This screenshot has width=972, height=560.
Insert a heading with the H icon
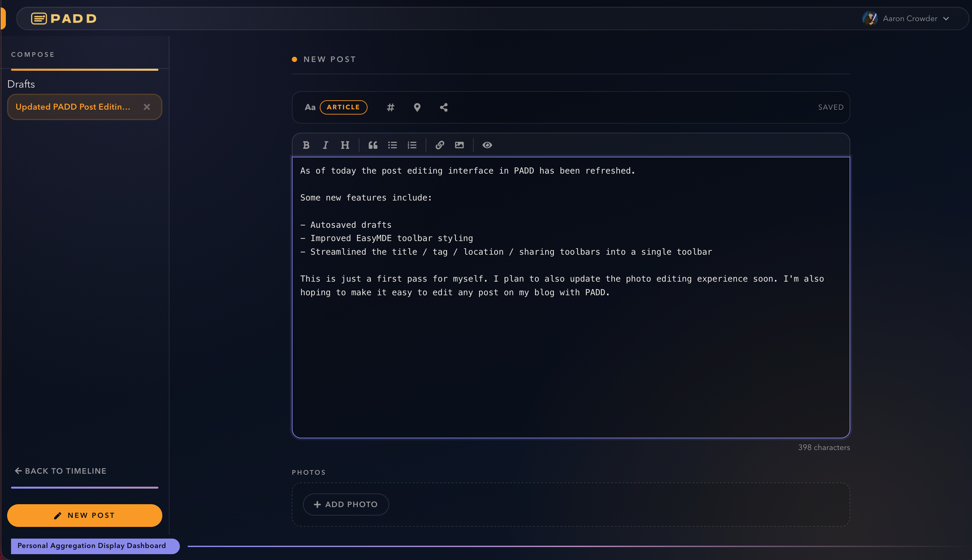[x=345, y=145]
